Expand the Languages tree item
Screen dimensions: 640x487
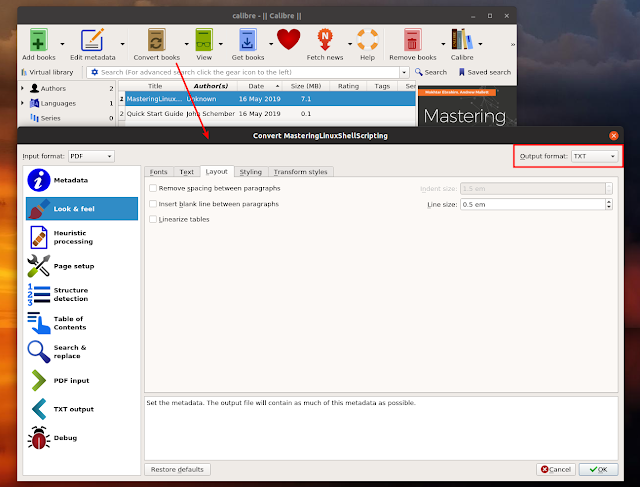tap(22, 103)
